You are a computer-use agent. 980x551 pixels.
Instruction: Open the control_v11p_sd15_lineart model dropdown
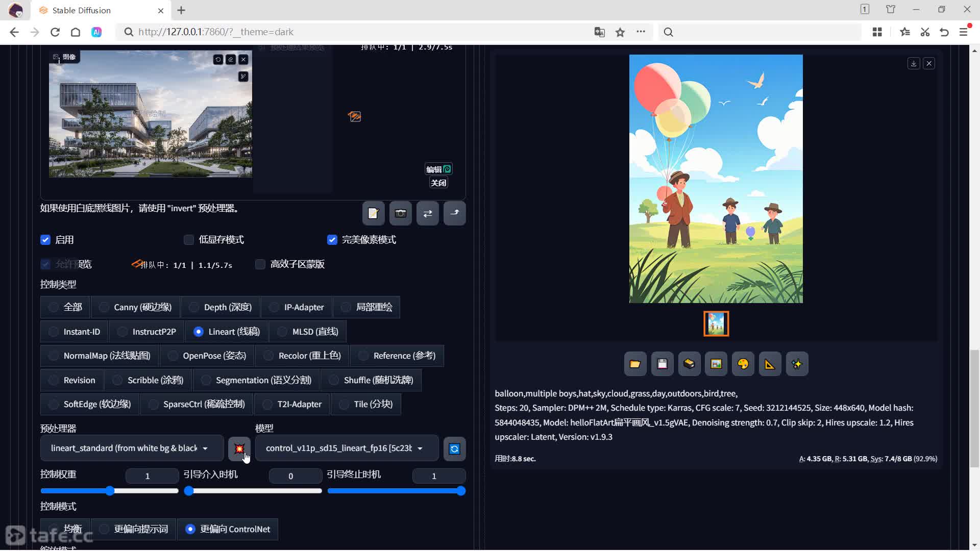coord(347,448)
